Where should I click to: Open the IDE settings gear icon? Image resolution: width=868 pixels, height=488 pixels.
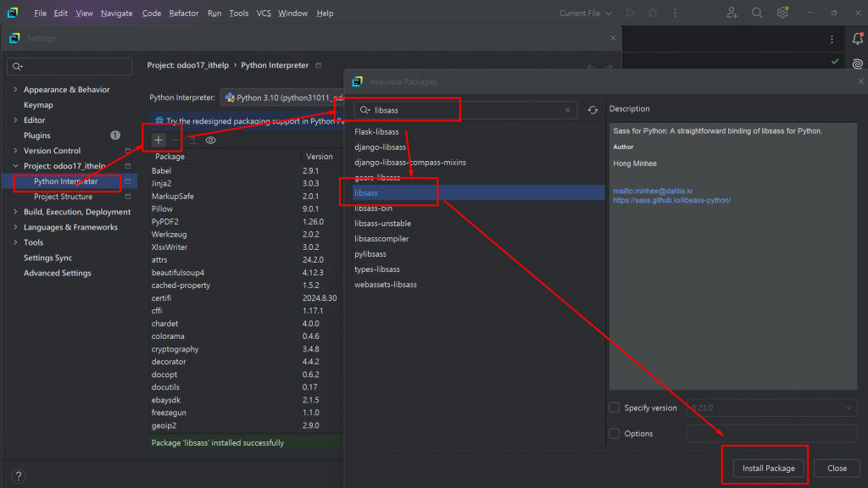coord(782,13)
